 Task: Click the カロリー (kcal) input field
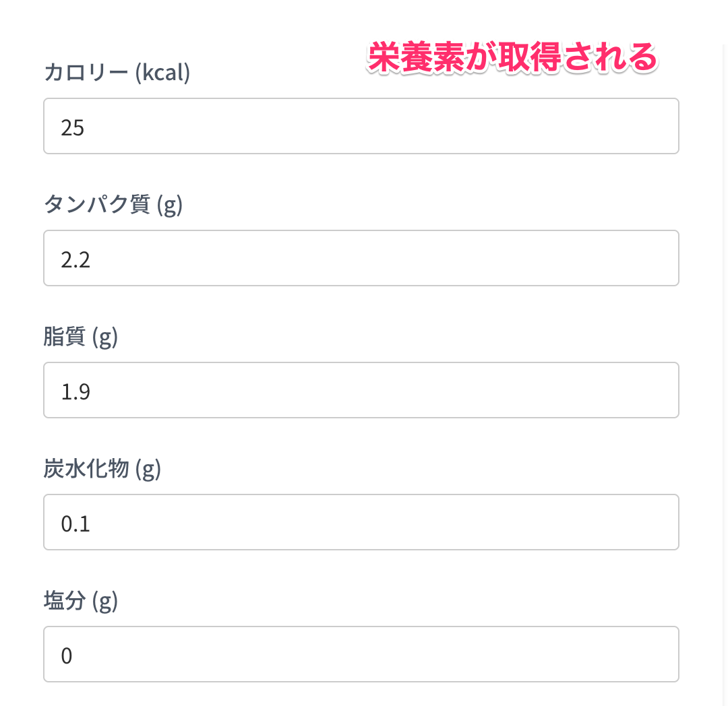361,126
